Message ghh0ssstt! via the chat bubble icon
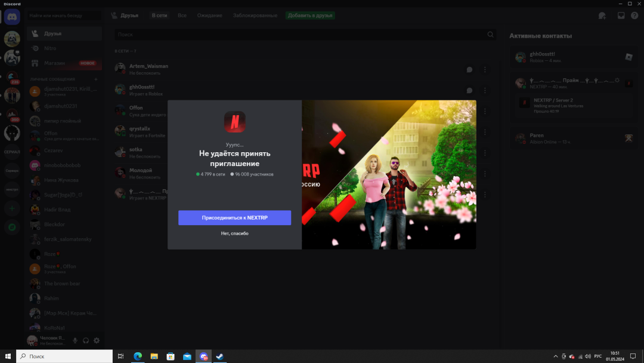The height and width of the screenshot is (363, 644). click(x=469, y=90)
